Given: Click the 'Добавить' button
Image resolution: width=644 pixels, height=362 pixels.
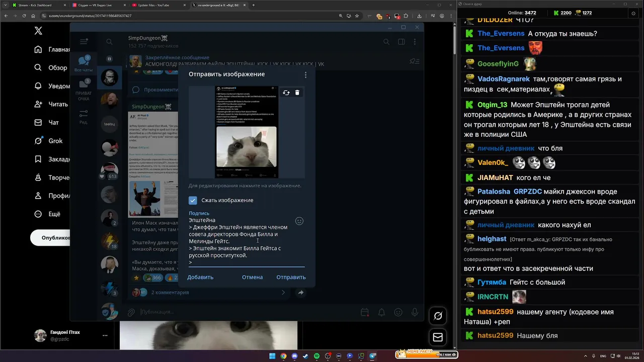Looking at the screenshot, I should tap(200, 277).
